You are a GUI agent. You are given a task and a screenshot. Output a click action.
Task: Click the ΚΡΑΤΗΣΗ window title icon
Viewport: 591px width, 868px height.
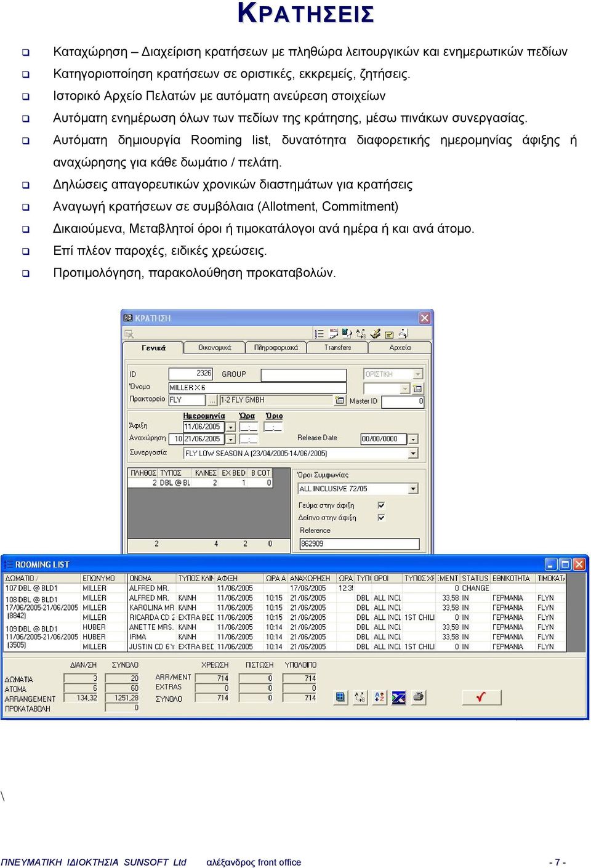coord(128,318)
